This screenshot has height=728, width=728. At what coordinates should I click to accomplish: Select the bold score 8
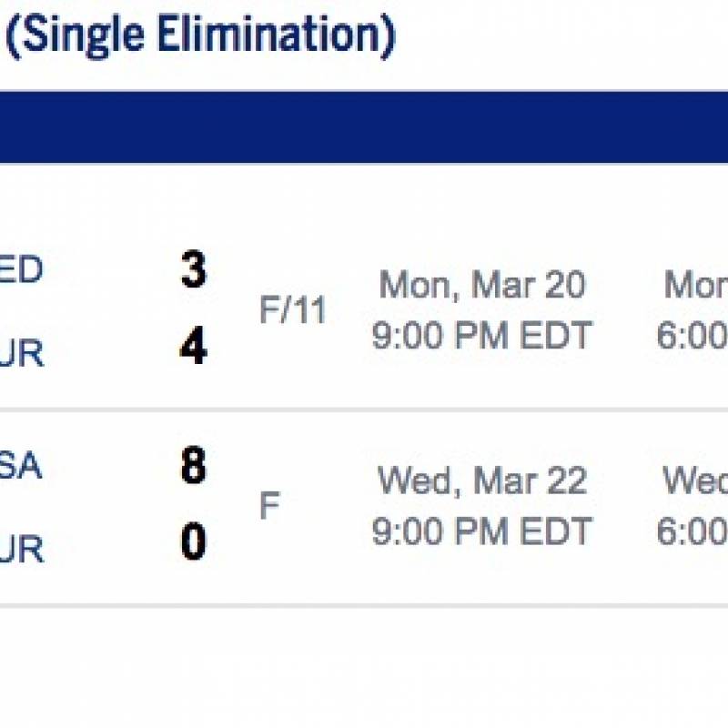pos(194,465)
